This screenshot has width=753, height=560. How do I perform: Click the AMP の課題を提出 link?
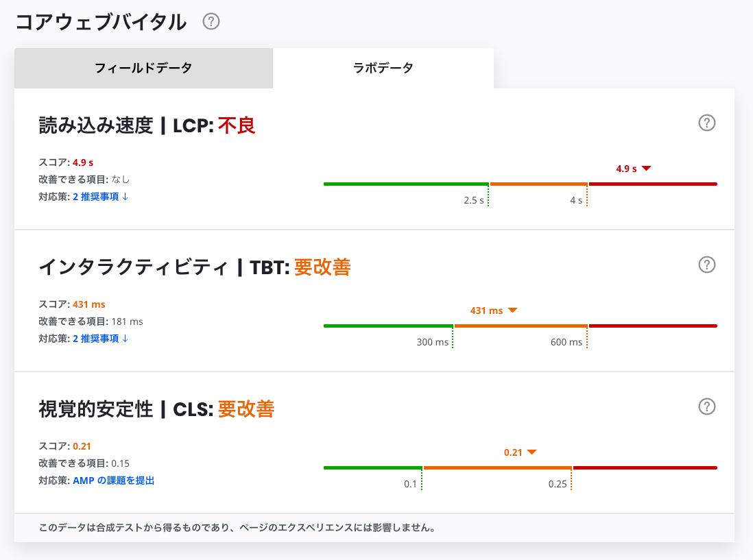pyautogui.click(x=113, y=480)
